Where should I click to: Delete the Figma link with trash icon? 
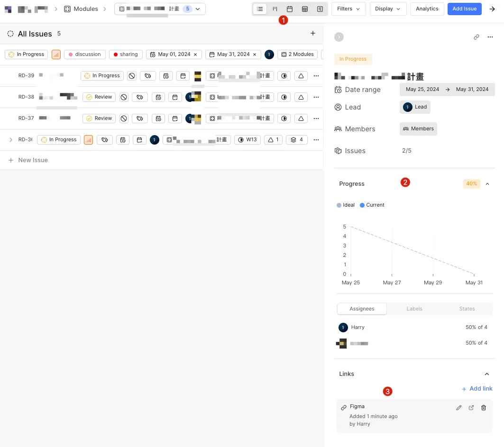[x=484, y=408]
